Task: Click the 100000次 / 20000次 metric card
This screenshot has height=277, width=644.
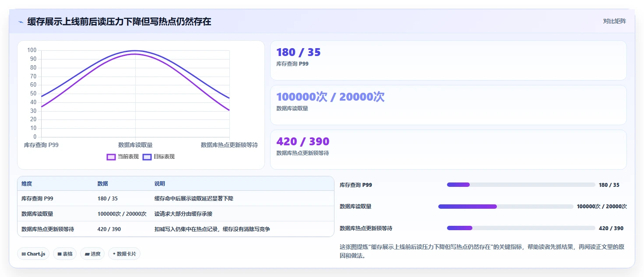Action: pos(448,105)
